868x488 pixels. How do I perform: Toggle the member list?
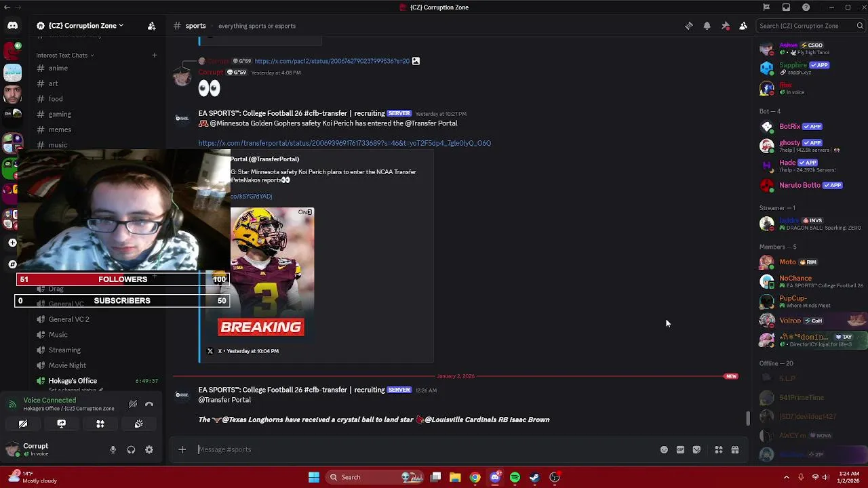tap(743, 26)
